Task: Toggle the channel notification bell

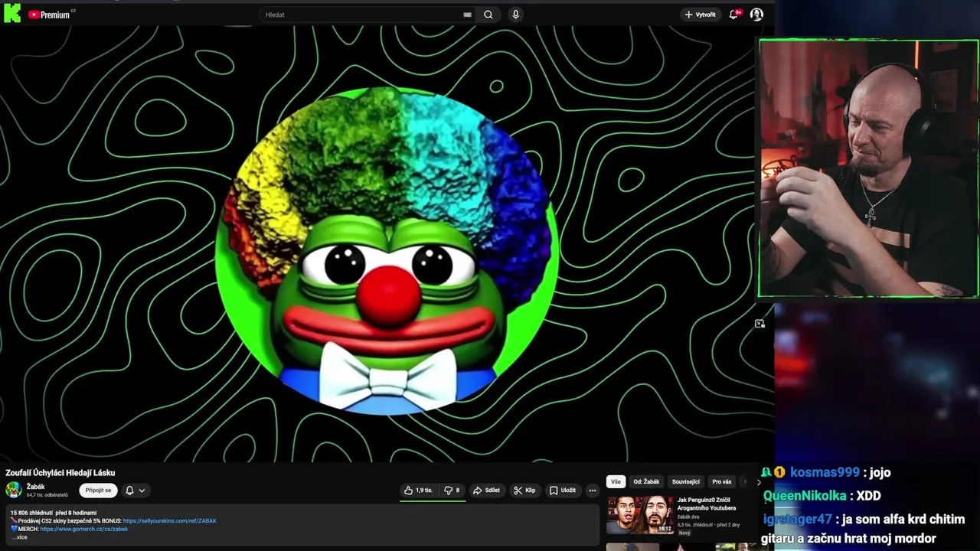Action: 129,491
